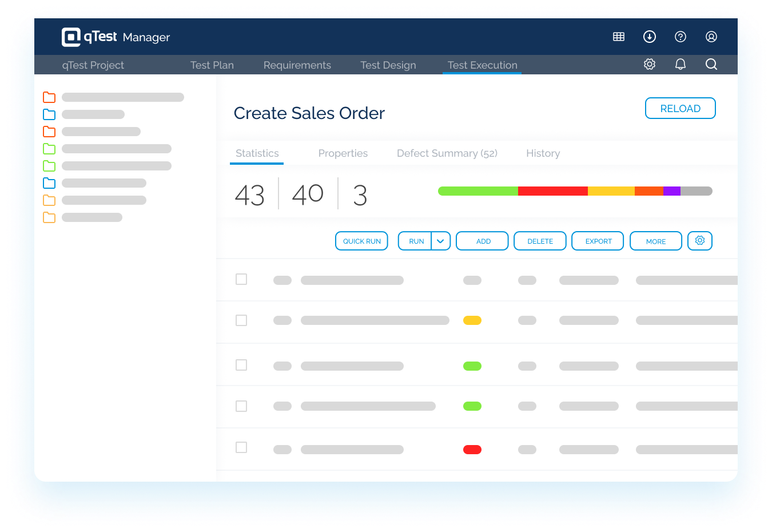Expand the top orange folder in the sidebar
Screen dimensions: 772x532
pyautogui.click(x=49, y=97)
